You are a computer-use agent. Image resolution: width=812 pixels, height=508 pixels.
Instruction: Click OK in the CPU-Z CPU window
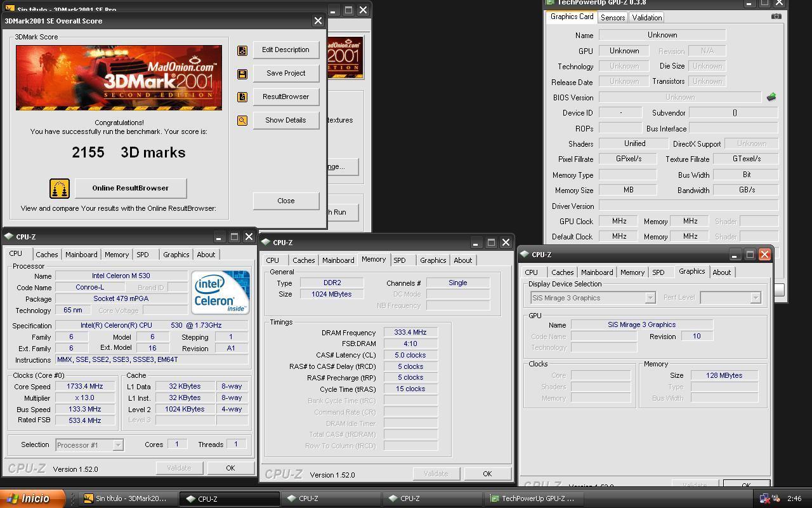coord(230,468)
